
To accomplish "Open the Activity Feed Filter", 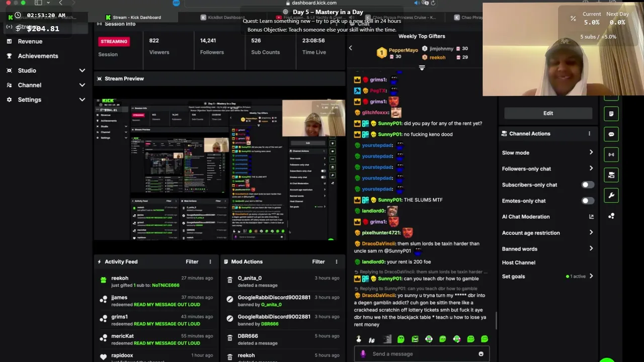I will pyautogui.click(x=192, y=261).
